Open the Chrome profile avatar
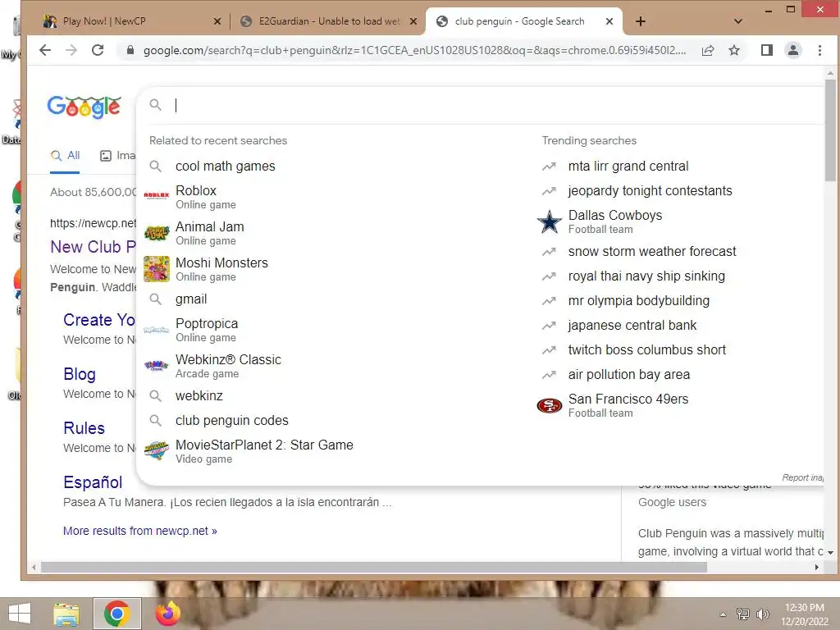 (793, 50)
